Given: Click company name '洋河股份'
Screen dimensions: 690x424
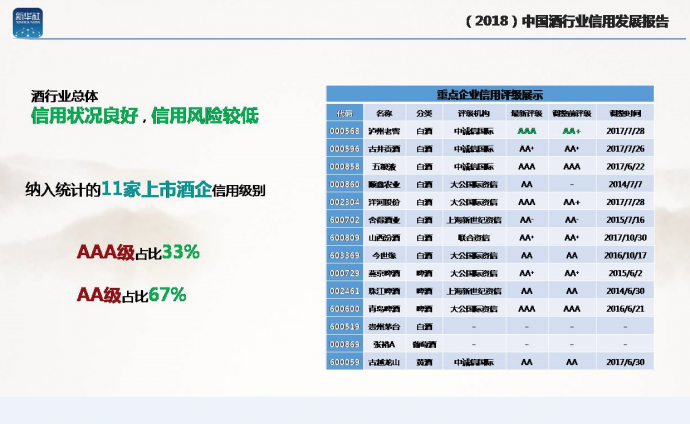Looking at the screenshot, I should 384,202.
